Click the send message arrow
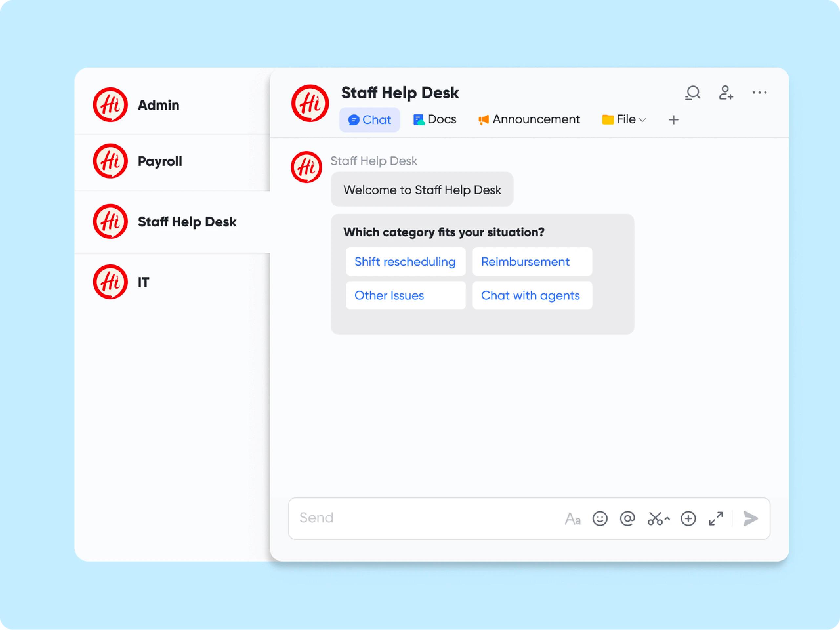This screenshot has width=840, height=630. click(750, 519)
